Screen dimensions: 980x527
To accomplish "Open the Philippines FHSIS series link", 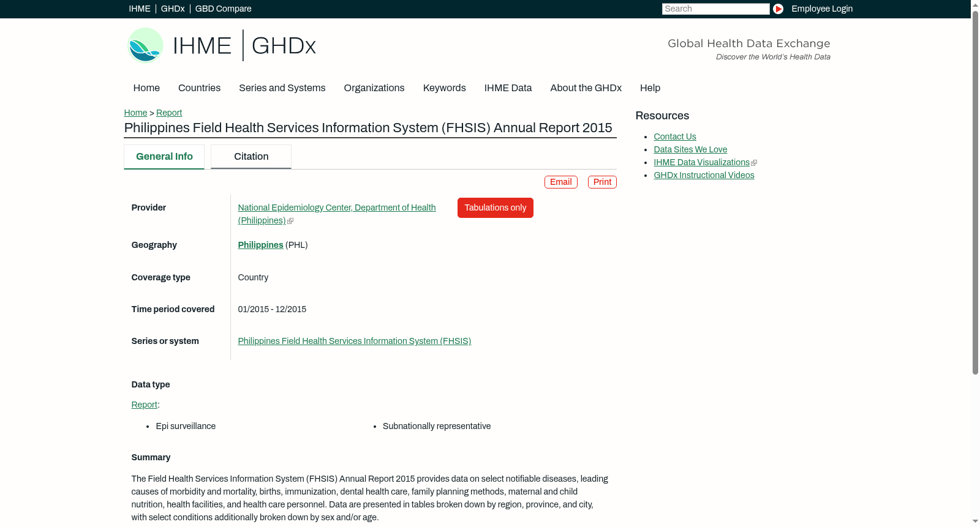I will [x=355, y=341].
